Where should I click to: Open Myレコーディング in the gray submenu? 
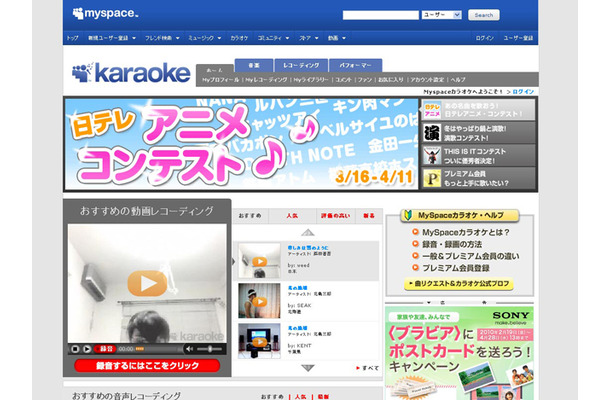coord(266,79)
